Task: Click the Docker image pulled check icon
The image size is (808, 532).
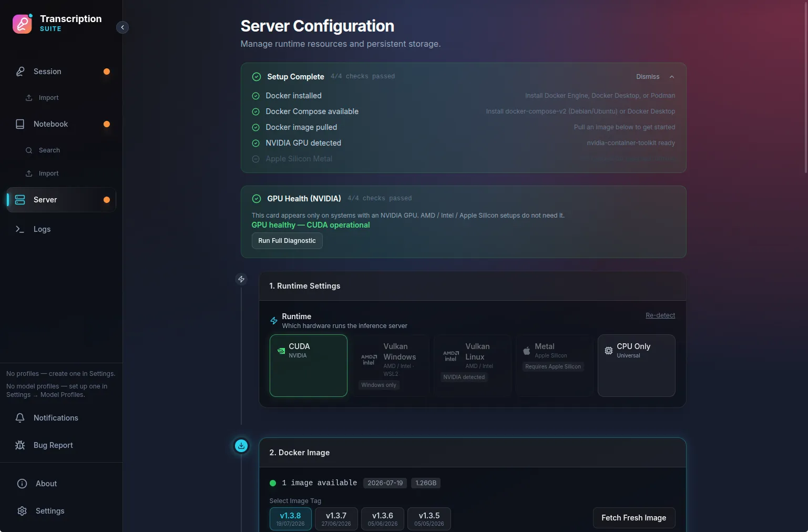Action: (x=255, y=127)
